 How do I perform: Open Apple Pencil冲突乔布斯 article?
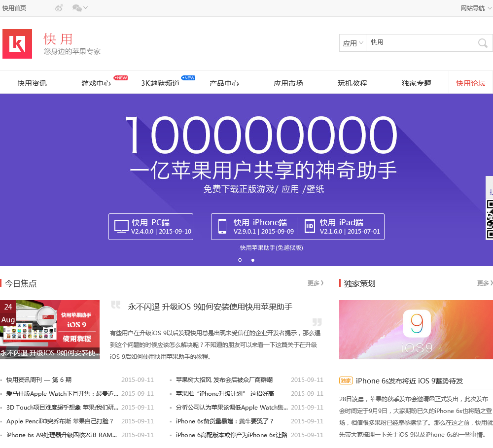(x=60, y=421)
